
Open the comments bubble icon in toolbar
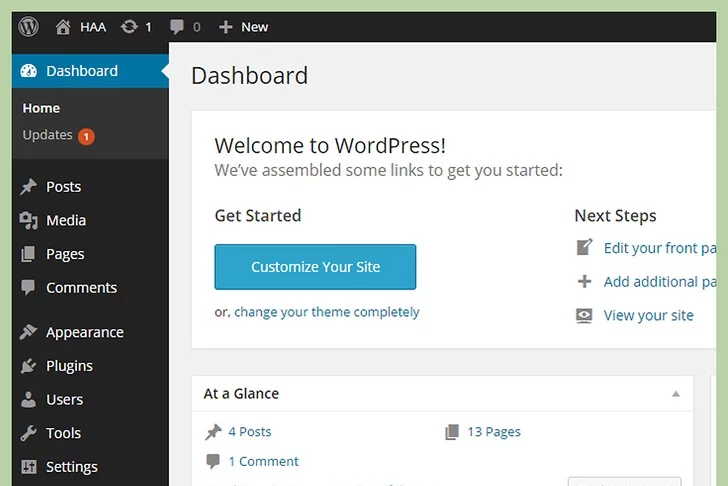click(x=177, y=27)
